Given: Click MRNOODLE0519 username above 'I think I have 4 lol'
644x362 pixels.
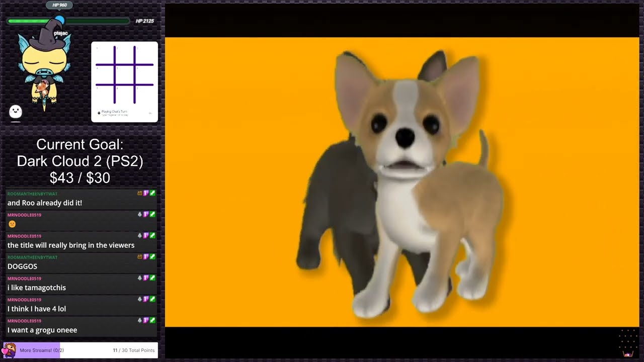Looking at the screenshot, I should point(24,299).
